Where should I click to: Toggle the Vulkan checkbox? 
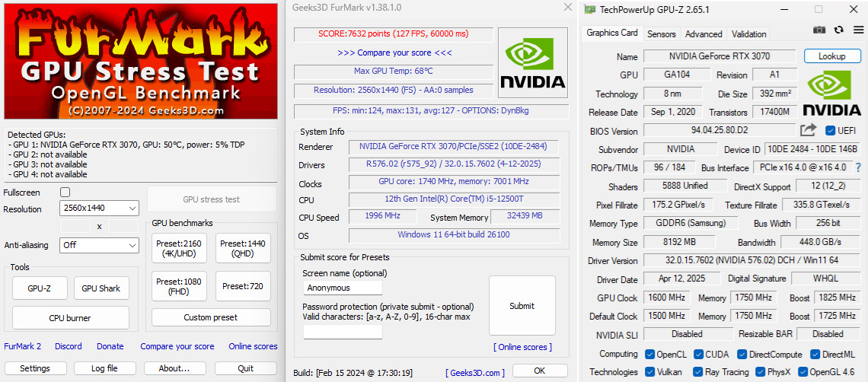point(650,372)
